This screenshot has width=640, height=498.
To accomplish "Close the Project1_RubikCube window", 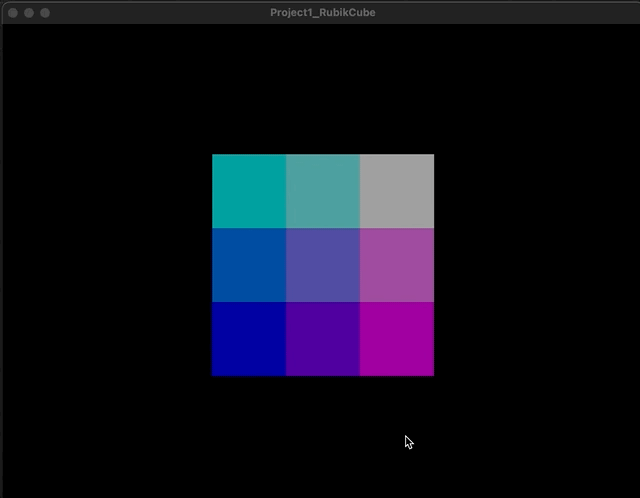I will (x=13, y=13).
